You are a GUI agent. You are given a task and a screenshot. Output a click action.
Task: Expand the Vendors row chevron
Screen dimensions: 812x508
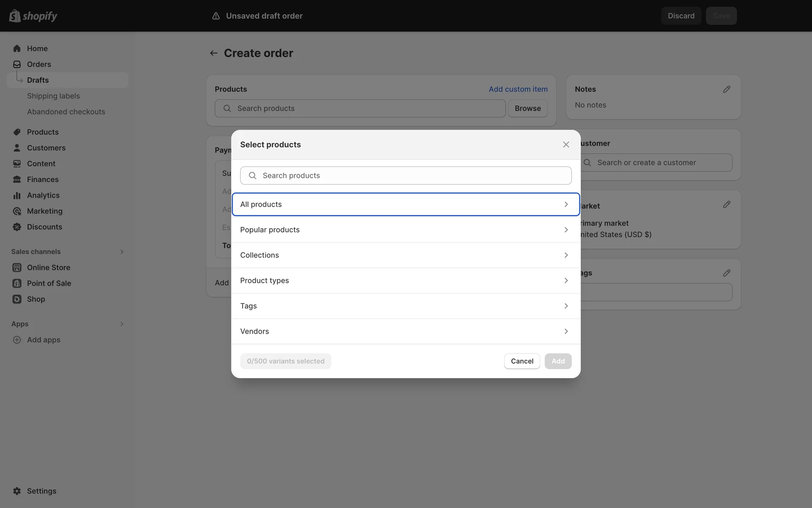[x=566, y=331]
